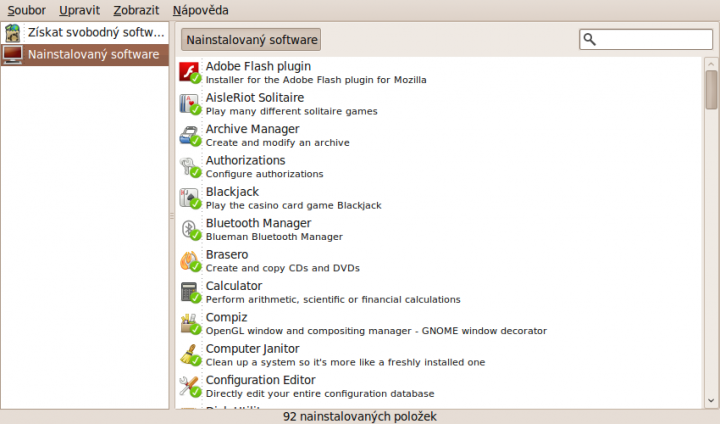Click the vertical scrollbar thumb

pyautogui.click(x=711, y=90)
